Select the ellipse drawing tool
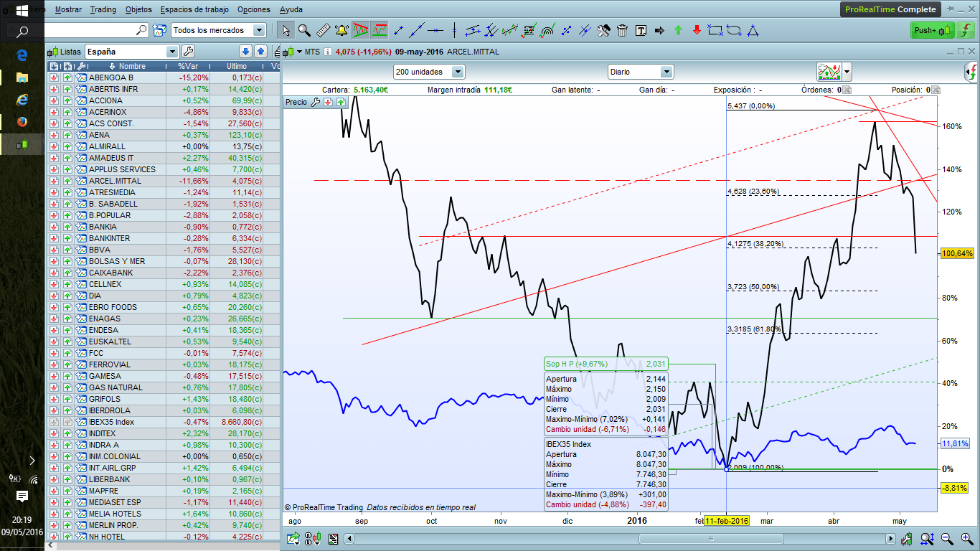Screen dimensions: 980x551 [x=734, y=30]
